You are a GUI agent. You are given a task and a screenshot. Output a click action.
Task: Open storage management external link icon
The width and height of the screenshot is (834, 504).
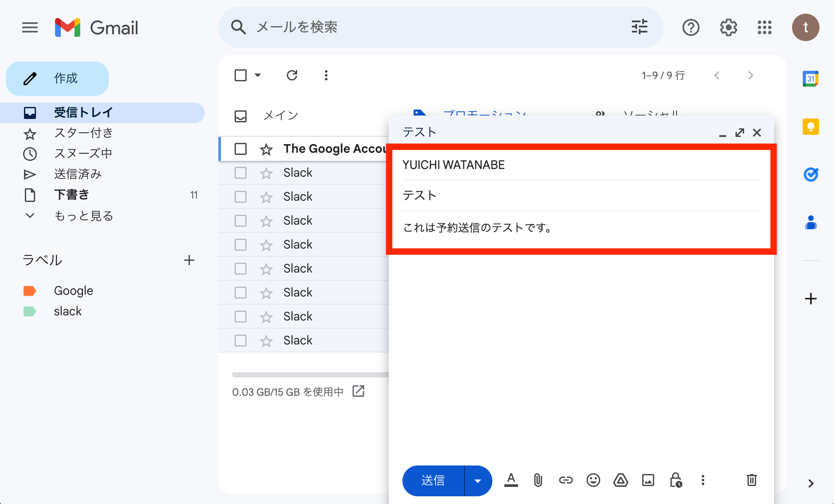pos(358,391)
